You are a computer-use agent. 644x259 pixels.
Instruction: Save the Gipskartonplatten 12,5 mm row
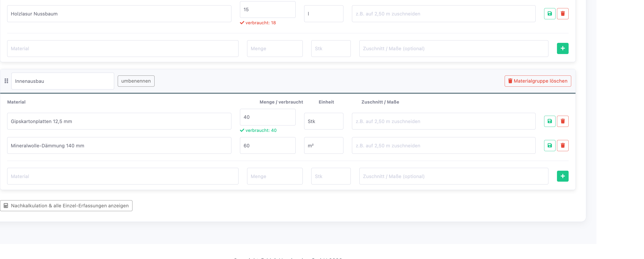coord(550,121)
